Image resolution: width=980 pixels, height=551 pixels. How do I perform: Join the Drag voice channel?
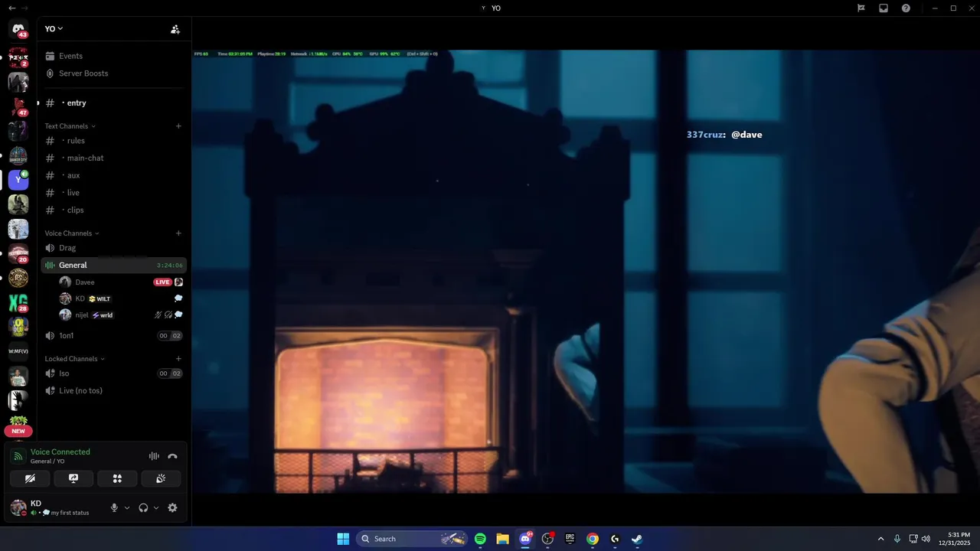113,248
